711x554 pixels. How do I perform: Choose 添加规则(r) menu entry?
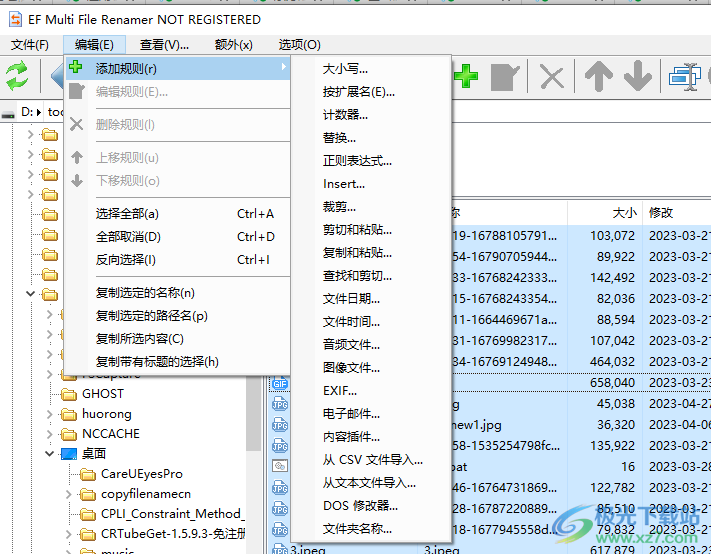(177, 68)
